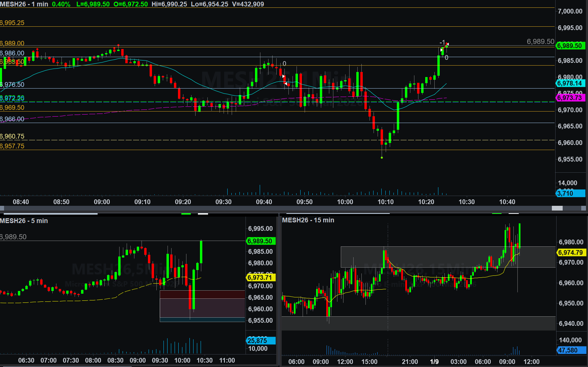Click the left end button of the 1 min chart scrollbar
588x367 pixels.
pos(2,208)
